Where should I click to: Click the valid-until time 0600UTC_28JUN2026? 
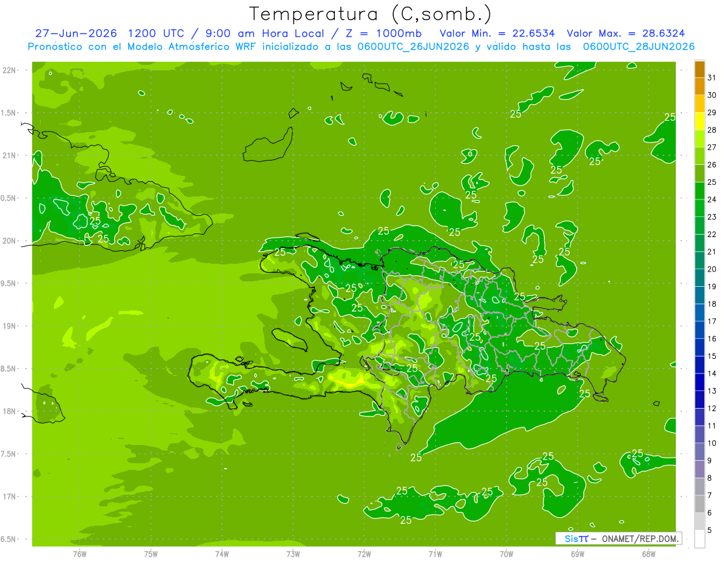point(639,46)
